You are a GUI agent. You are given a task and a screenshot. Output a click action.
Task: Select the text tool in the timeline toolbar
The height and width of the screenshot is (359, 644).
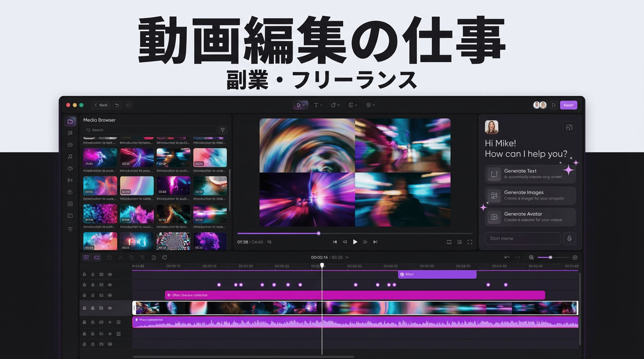(142, 257)
